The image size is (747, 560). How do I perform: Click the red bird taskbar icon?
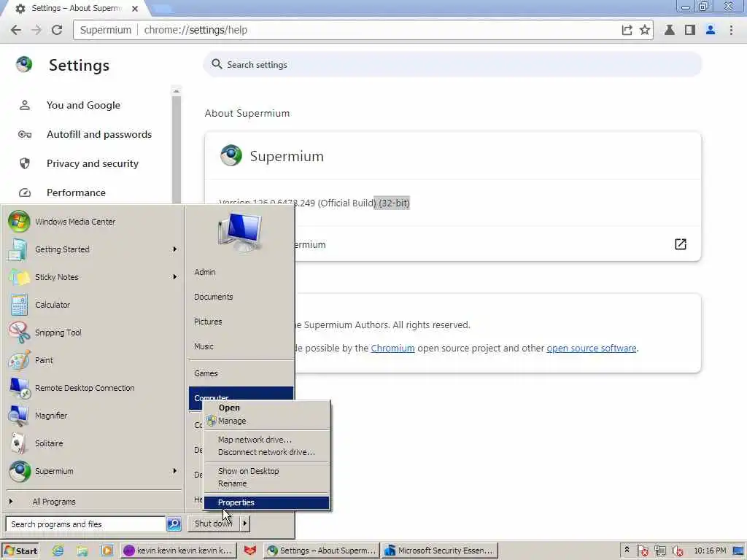coord(249,551)
